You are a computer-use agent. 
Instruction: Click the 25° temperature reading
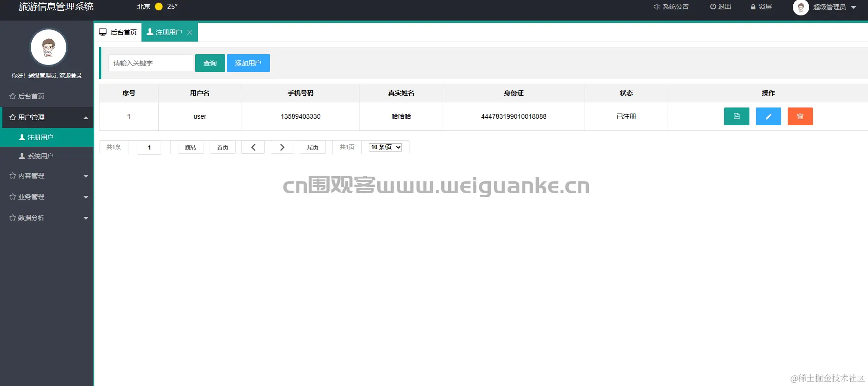172,7
